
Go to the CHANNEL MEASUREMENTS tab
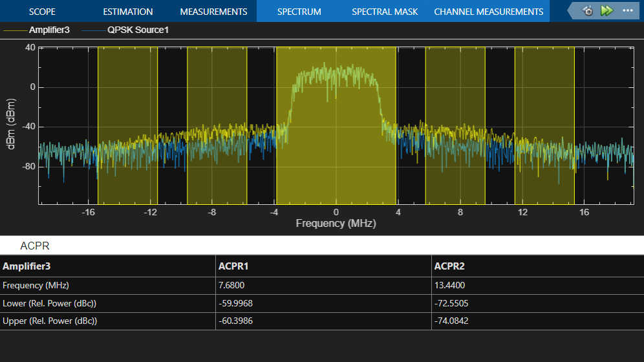489,12
